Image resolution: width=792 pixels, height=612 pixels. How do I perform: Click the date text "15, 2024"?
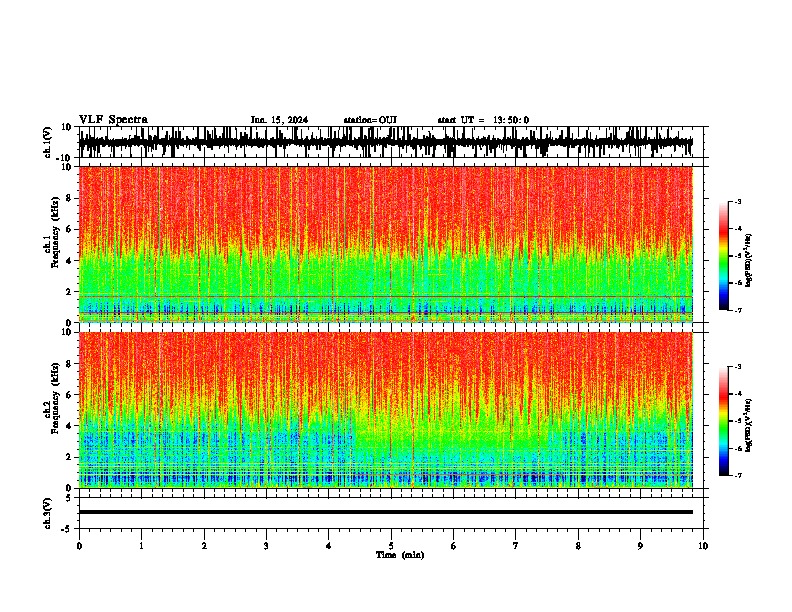[x=287, y=120]
